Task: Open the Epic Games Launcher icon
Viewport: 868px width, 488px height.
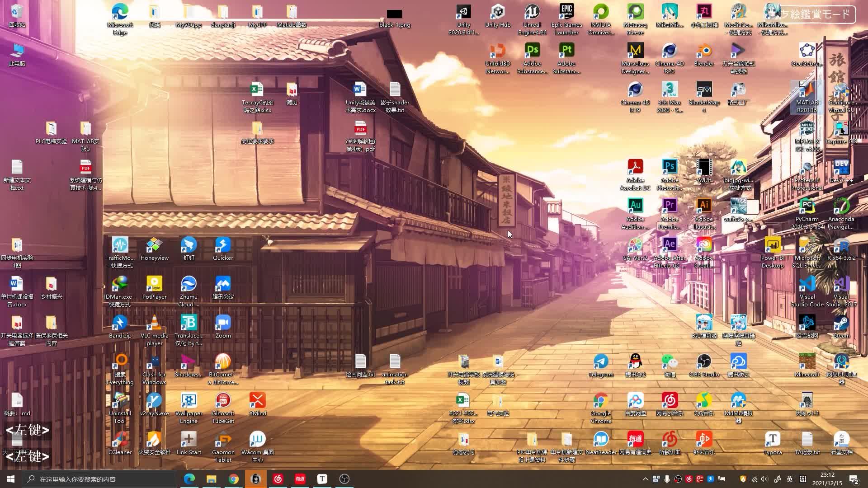Action: click(566, 20)
